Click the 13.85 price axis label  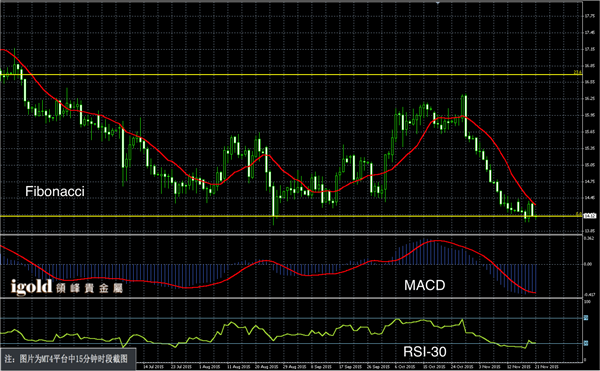[x=589, y=231]
